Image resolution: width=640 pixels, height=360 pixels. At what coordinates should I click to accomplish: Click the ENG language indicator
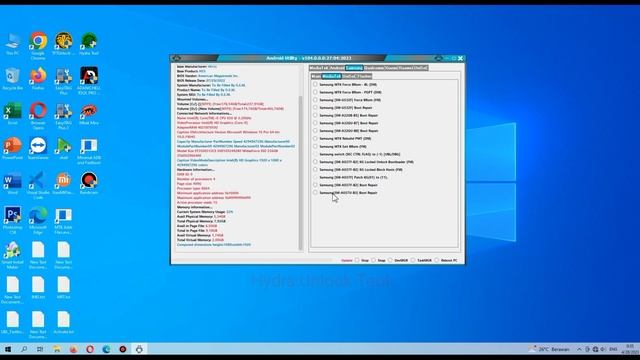coord(613,349)
